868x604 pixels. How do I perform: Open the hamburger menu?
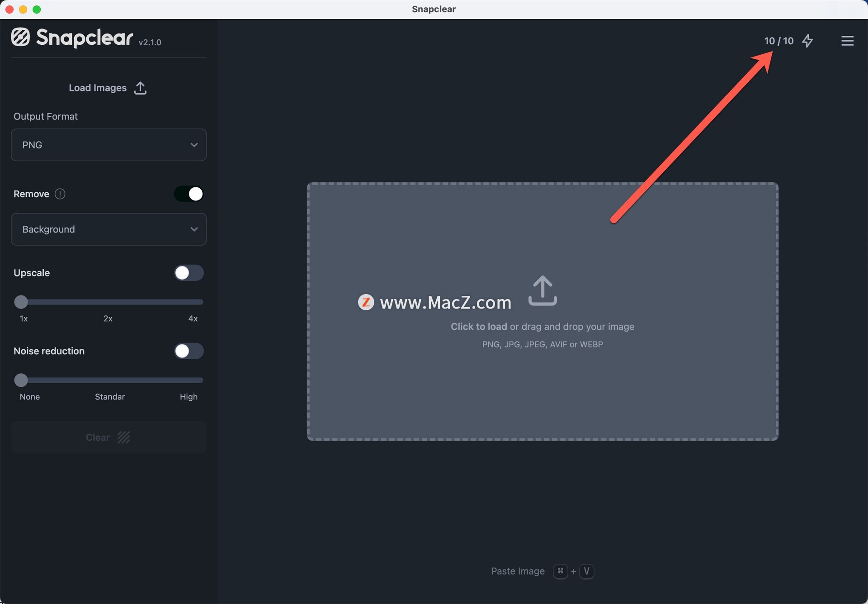coord(847,41)
